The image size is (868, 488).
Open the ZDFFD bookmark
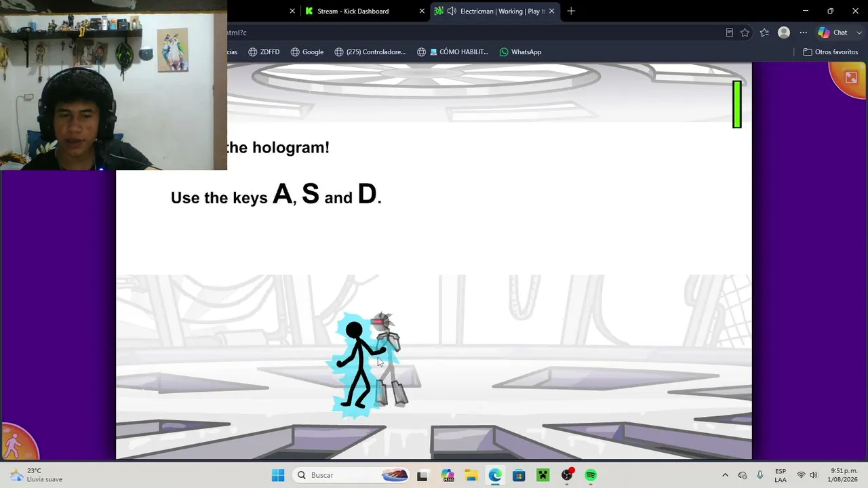coord(264,52)
